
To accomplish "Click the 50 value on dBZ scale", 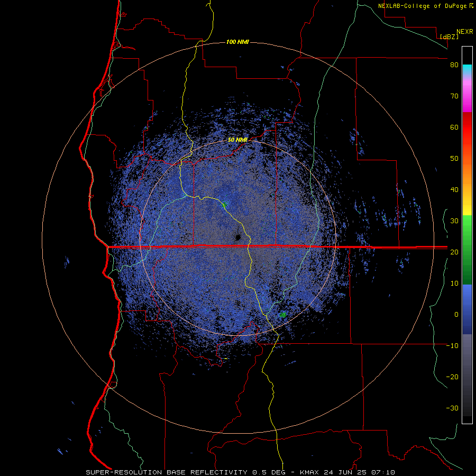I will [x=454, y=159].
